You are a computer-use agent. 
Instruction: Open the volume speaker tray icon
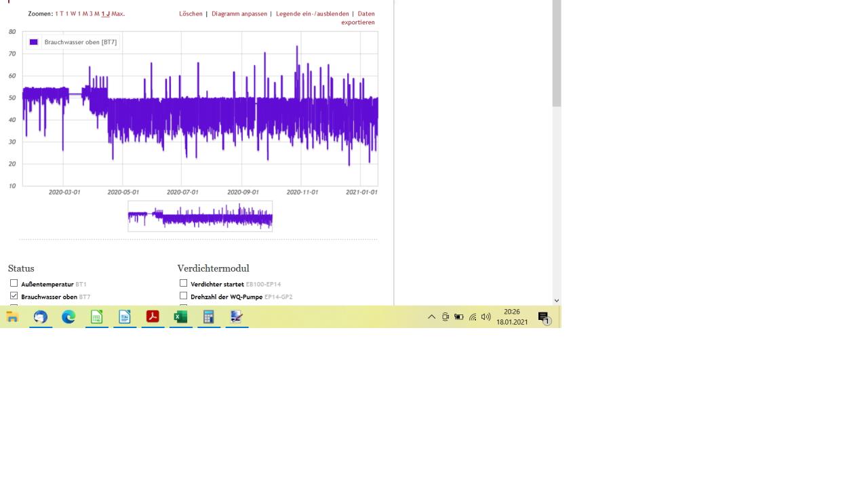pos(486,317)
